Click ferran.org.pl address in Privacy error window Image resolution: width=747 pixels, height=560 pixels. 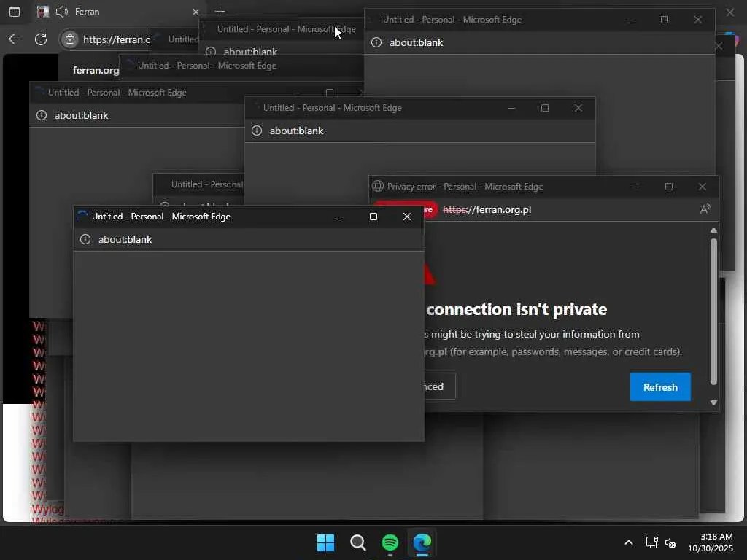tap(487, 209)
